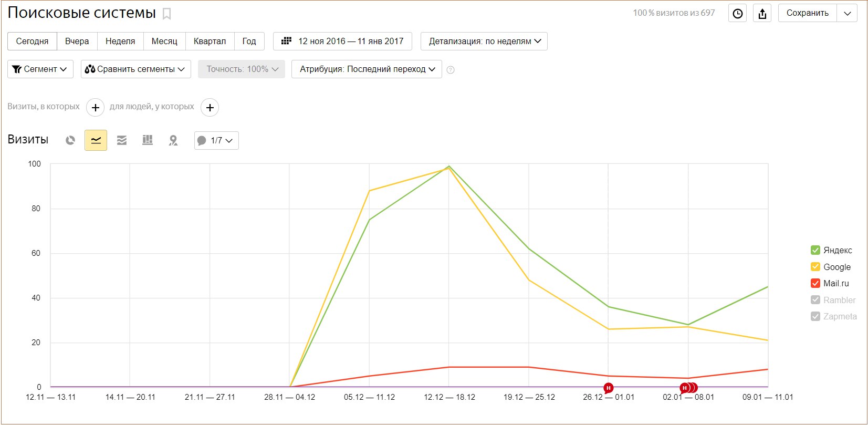The image size is (868, 425).
Task: Toggle Яндекс series checkbox
Action: pyautogui.click(x=815, y=250)
